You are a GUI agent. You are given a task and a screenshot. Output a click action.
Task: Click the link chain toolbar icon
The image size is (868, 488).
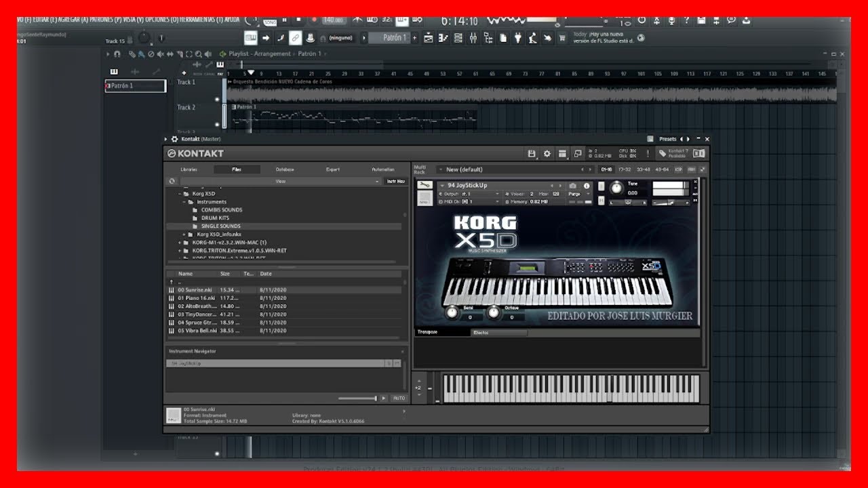click(x=295, y=38)
